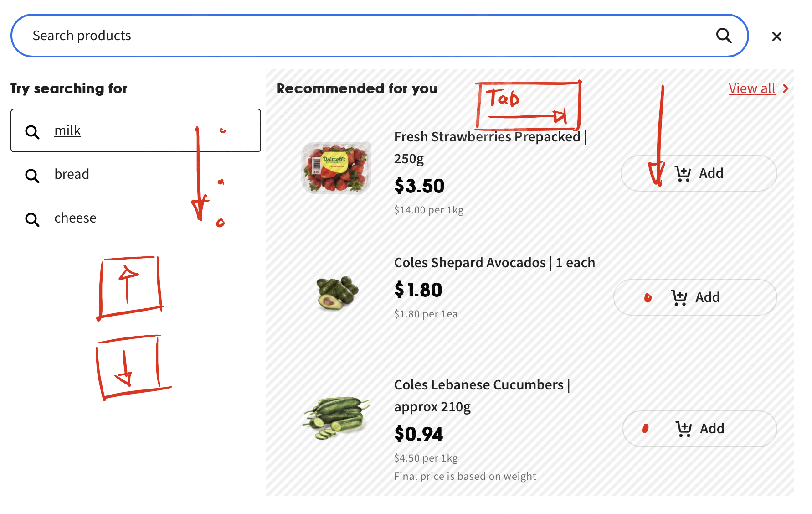
Task: Select the cheese search suggestion
Action: point(75,218)
